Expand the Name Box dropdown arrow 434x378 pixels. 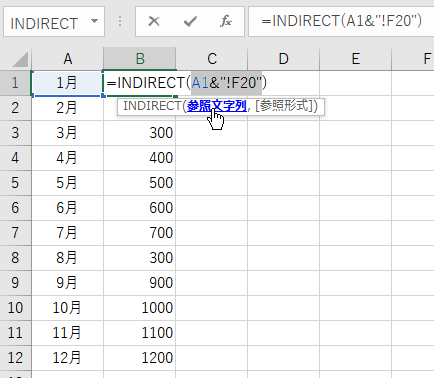coord(95,22)
